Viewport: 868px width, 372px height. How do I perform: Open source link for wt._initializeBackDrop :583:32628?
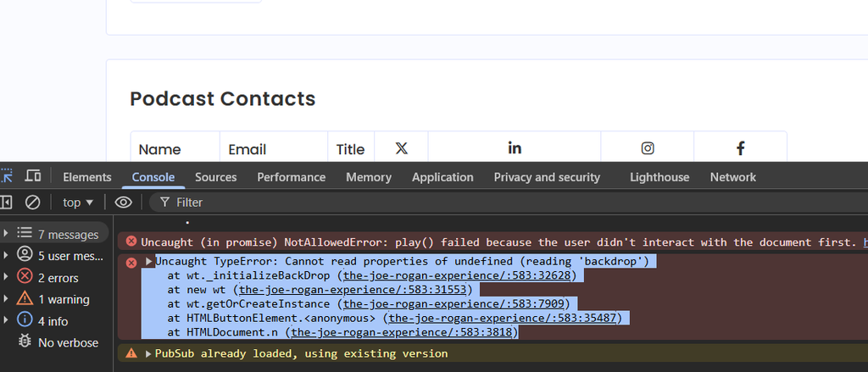click(457, 275)
